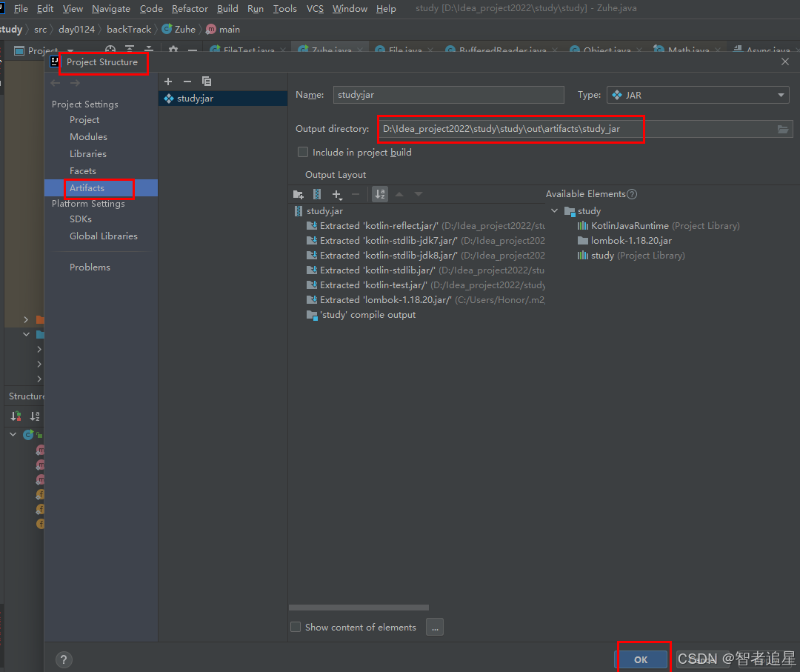Select Extracted 'kotlin-stdlib.jar/' row
The image size is (800, 672).
[425, 270]
